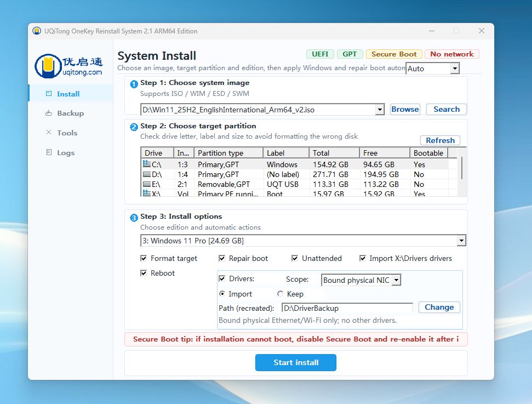Open the Install tab

(x=71, y=94)
